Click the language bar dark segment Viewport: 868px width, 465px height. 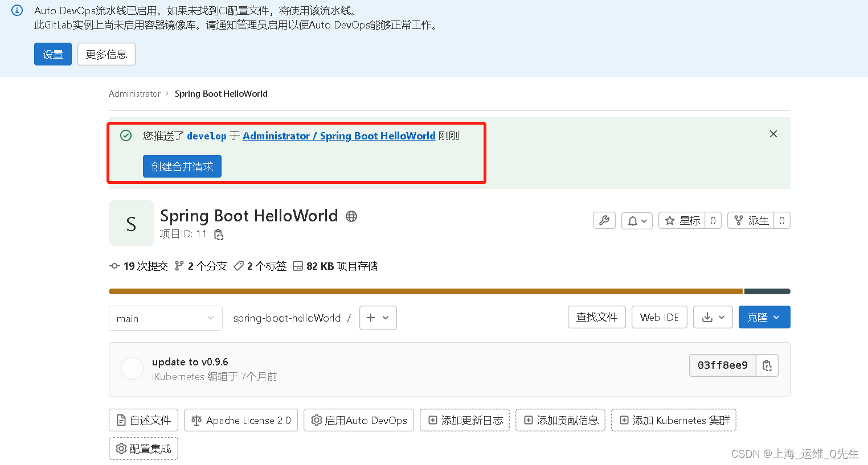(767, 291)
